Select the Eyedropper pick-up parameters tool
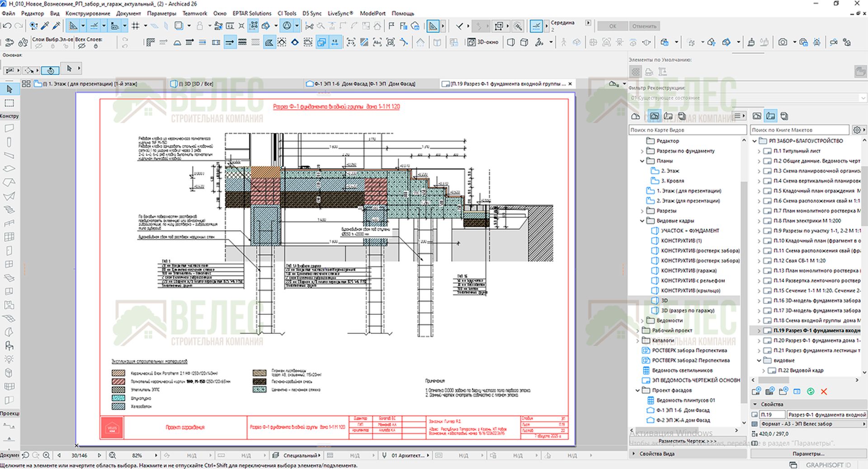 coord(45,26)
